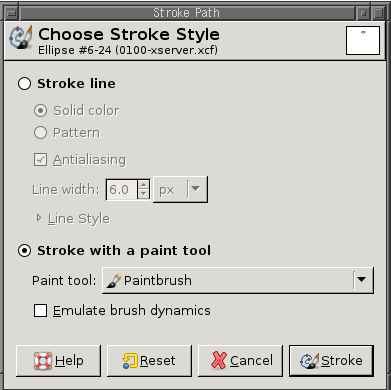Image resolution: width=391 pixels, height=390 pixels.
Task: Click the stroke path icon in the header
Action: coord(21,38)
